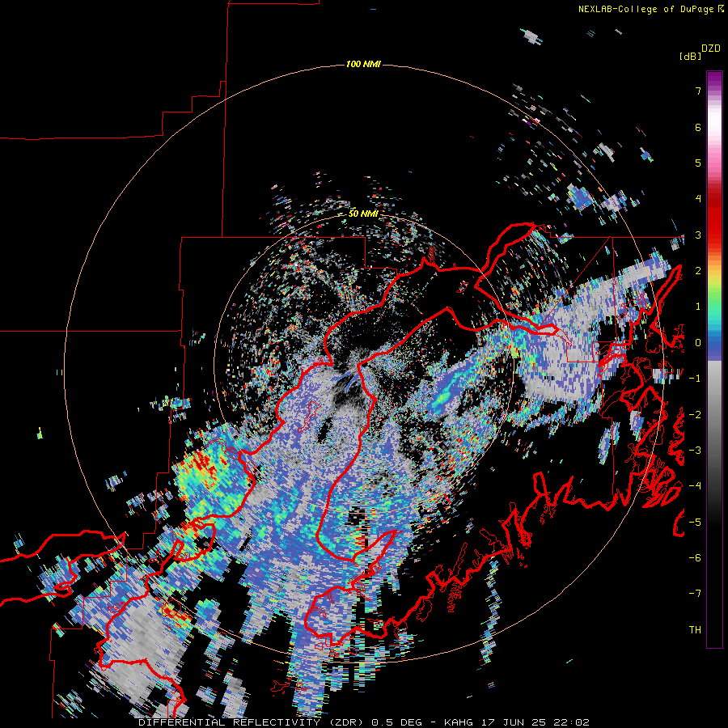Click the 4 tick on the color scale
Image resolution: width=728 pixels, height=728 pixels.
pos(698,199)
